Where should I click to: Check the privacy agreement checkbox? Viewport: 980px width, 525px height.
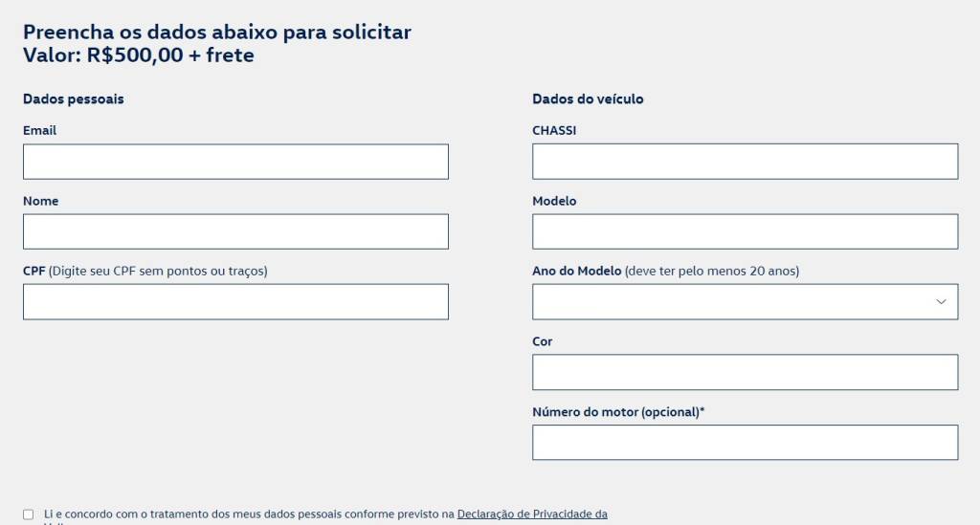point(28,514)
